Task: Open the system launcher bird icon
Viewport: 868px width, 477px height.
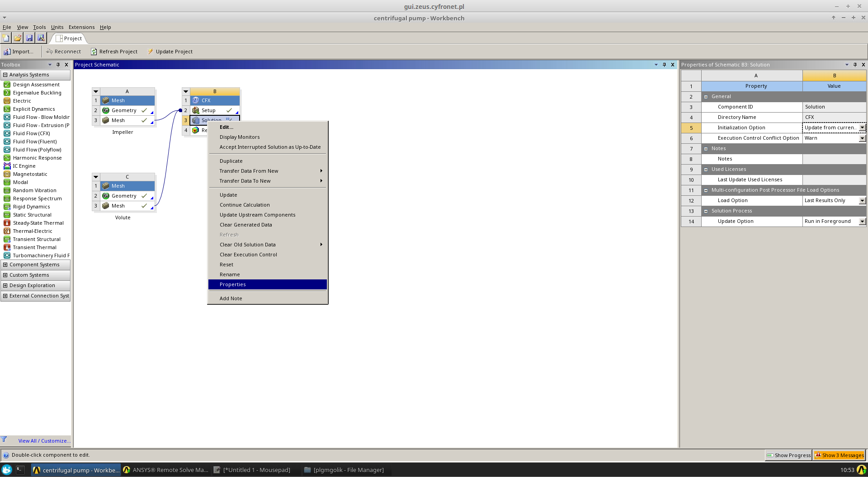Action: tap(7, 470)
